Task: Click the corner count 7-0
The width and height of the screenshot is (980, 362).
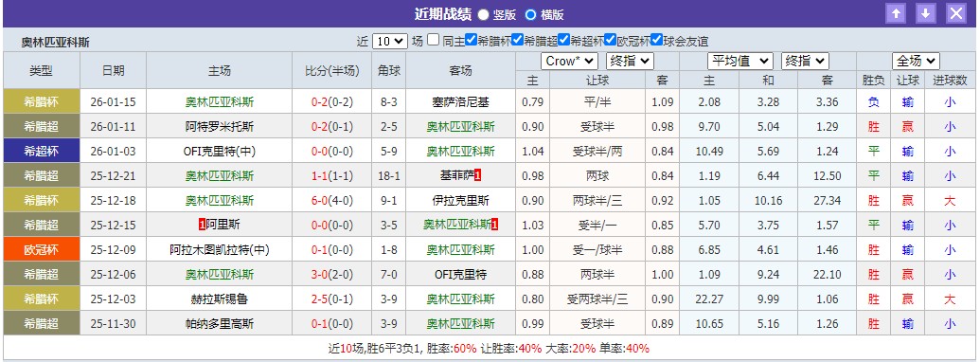Action: [389, 275]
